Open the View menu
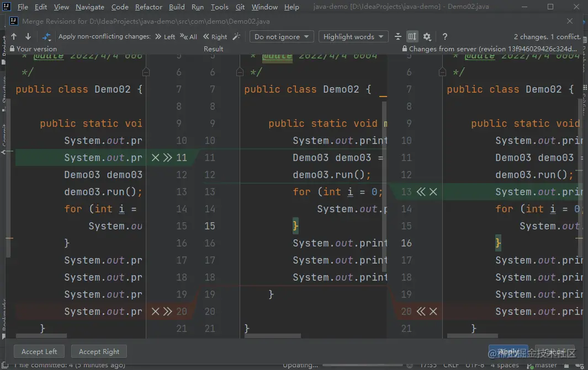 pos(61,7)
